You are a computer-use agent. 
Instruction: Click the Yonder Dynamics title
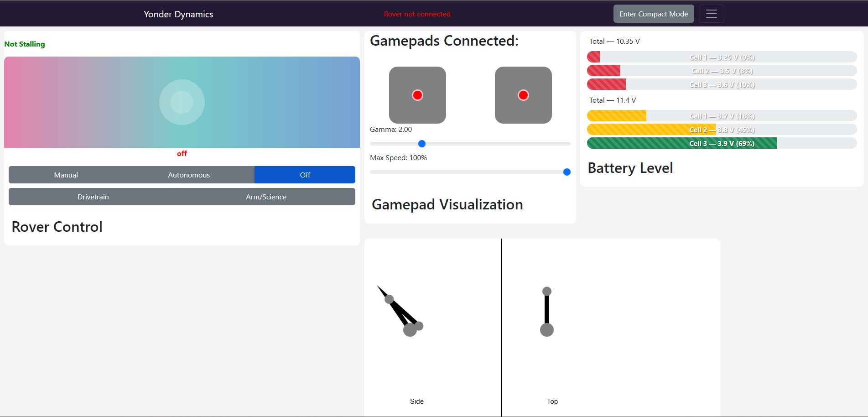click(178, 14)
